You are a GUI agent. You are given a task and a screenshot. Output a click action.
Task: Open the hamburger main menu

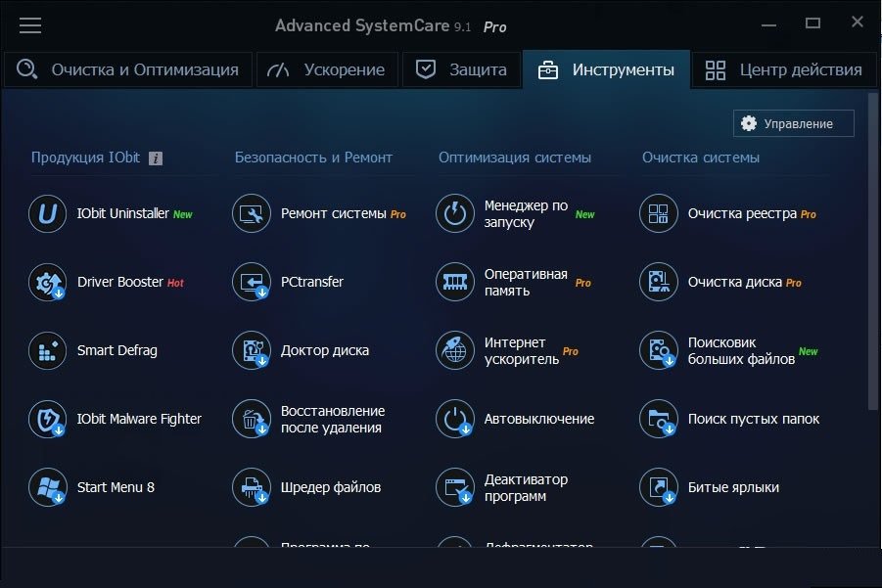[x=29, y=25]
